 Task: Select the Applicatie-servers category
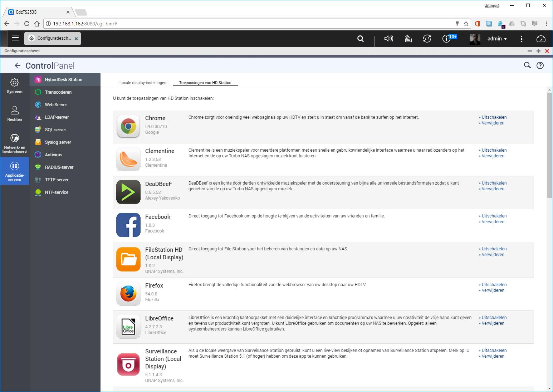click(15, 171)
